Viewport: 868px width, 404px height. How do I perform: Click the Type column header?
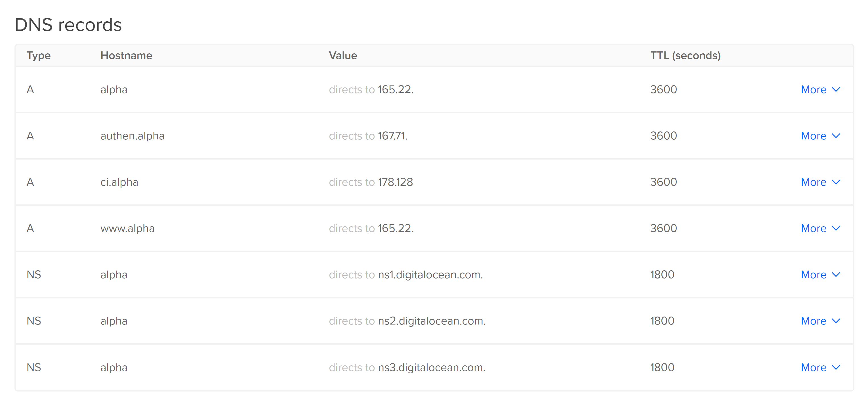click(38, 55)
